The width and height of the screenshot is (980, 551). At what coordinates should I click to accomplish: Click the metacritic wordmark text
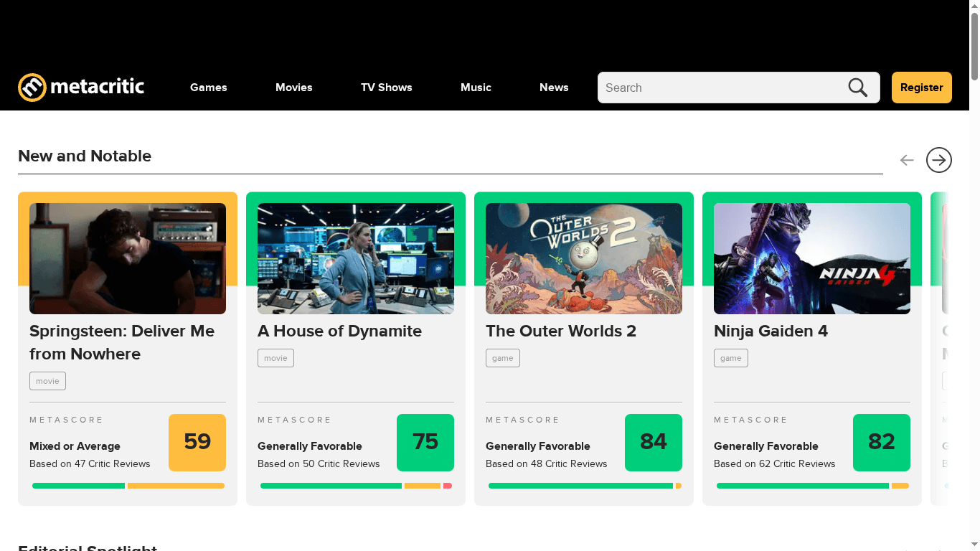[98, 88]
